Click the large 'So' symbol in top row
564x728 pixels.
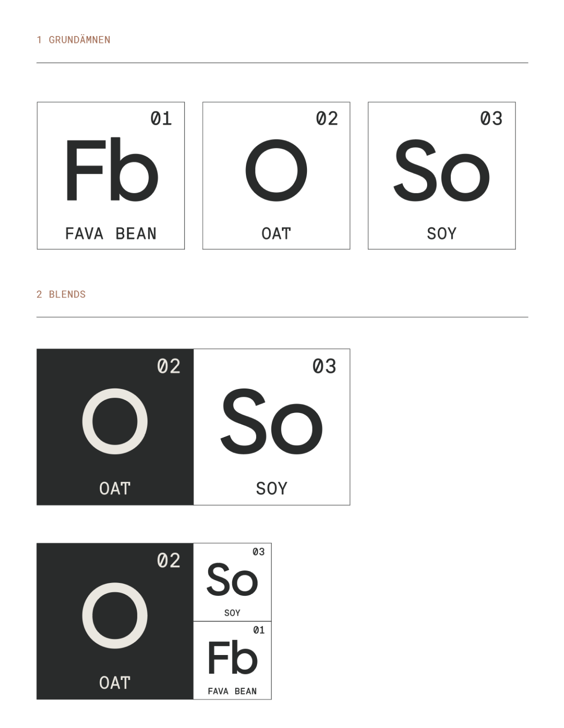[x=441, y=170]
